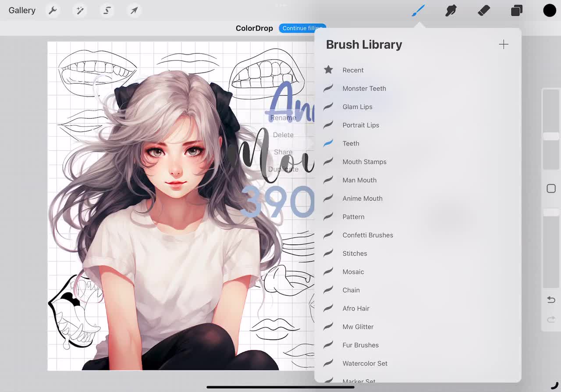Screen dimensions: 561x392
Task: Return to the Gallery
Action: pos(22,10)
